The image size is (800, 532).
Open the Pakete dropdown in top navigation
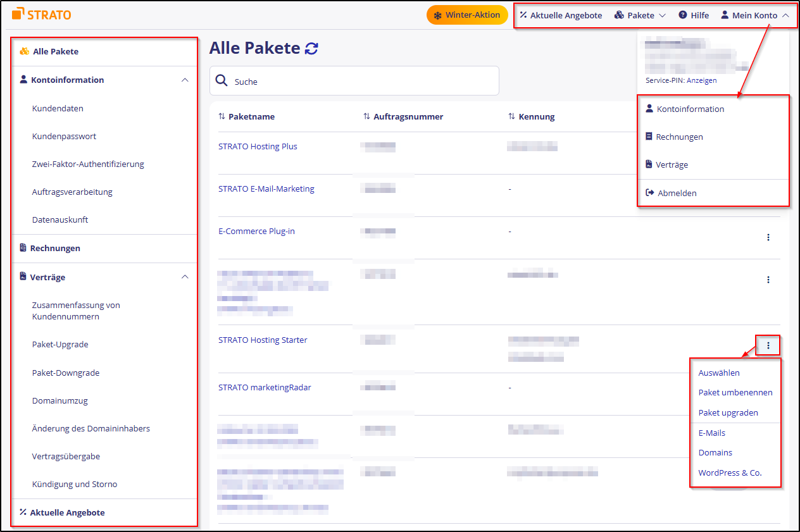(x=640, y=15)
